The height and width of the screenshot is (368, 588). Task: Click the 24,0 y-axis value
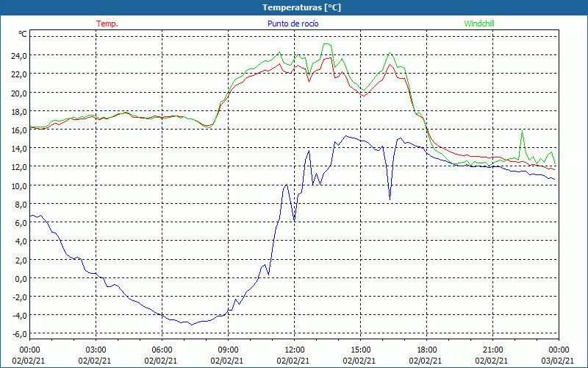[x=19, y=56]
